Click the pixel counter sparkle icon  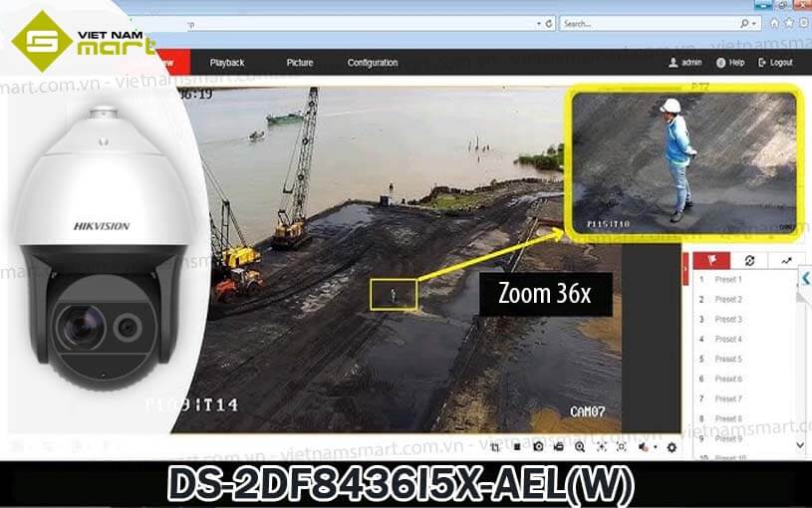(x=601, y=447)
